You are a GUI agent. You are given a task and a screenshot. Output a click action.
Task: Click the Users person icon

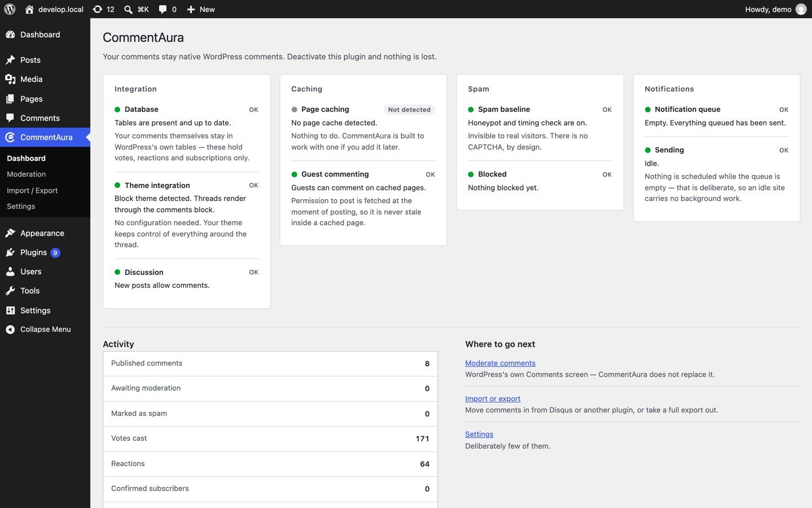click(x=10, y=271)
